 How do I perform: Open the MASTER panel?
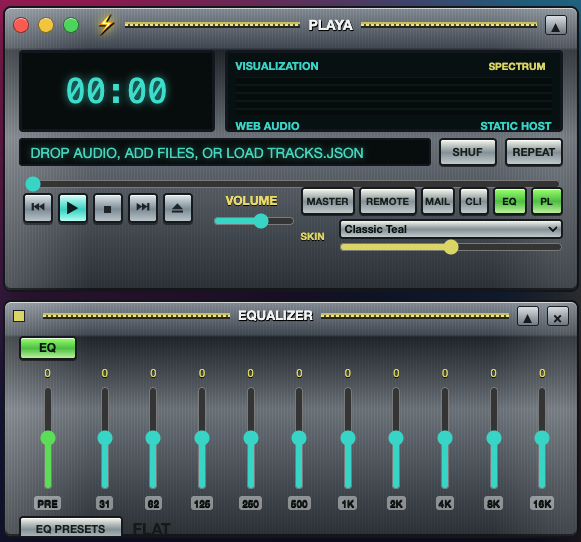coord(328,201)
